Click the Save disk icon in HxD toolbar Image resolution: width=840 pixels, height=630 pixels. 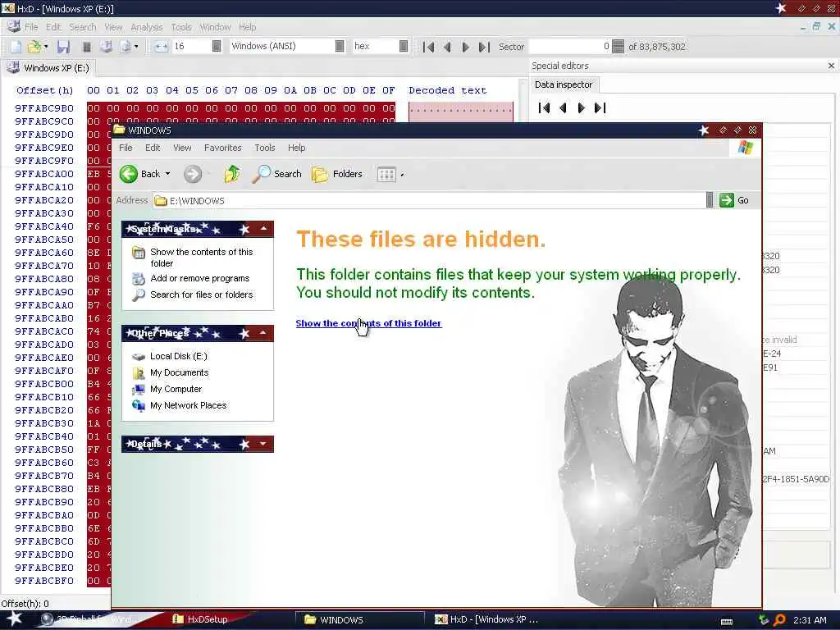[64, 47]
